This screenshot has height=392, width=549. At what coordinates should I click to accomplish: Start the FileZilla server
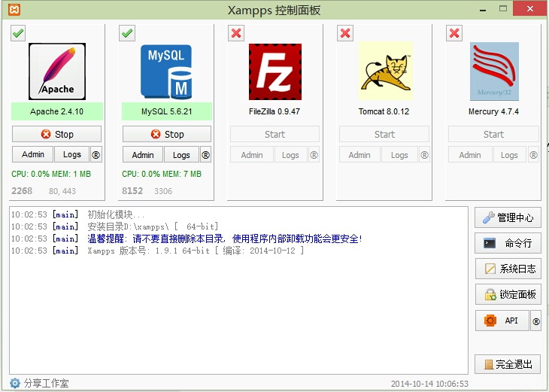pos(274,134)
